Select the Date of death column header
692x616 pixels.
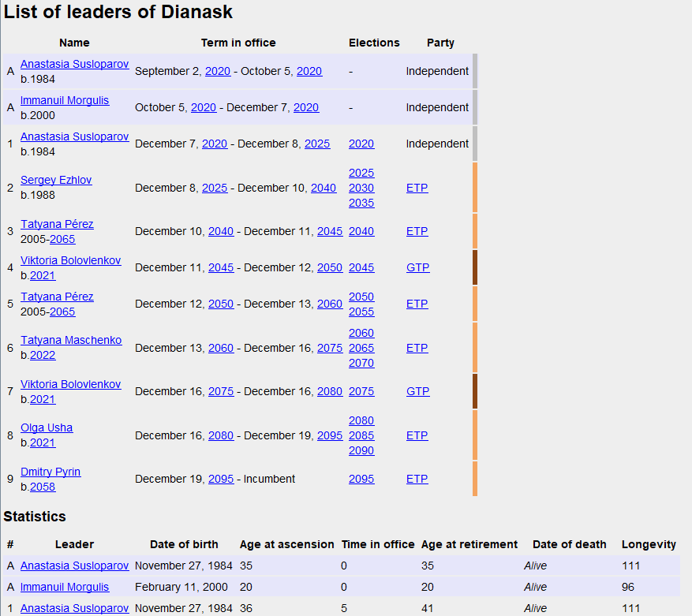(x=570, y=544)
